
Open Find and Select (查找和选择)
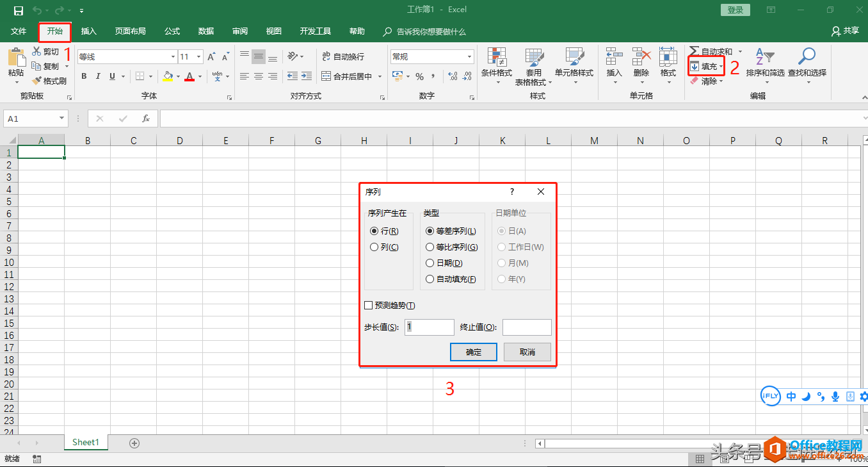pyautogui.click(x=807, y=66)
